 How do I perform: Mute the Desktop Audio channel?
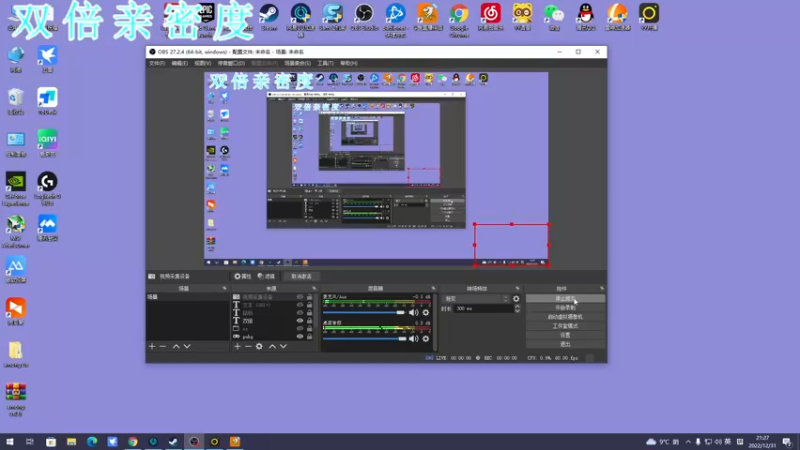pyautogui.click(x=413, y=338)
